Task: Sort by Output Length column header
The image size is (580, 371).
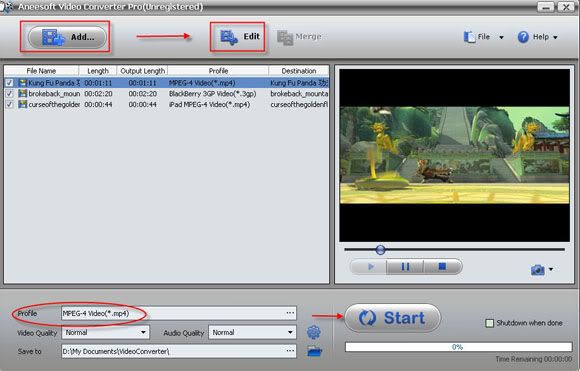Action: pos(142,71)
